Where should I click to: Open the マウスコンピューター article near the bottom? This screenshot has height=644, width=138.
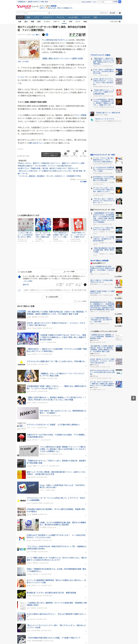point(56,499)
